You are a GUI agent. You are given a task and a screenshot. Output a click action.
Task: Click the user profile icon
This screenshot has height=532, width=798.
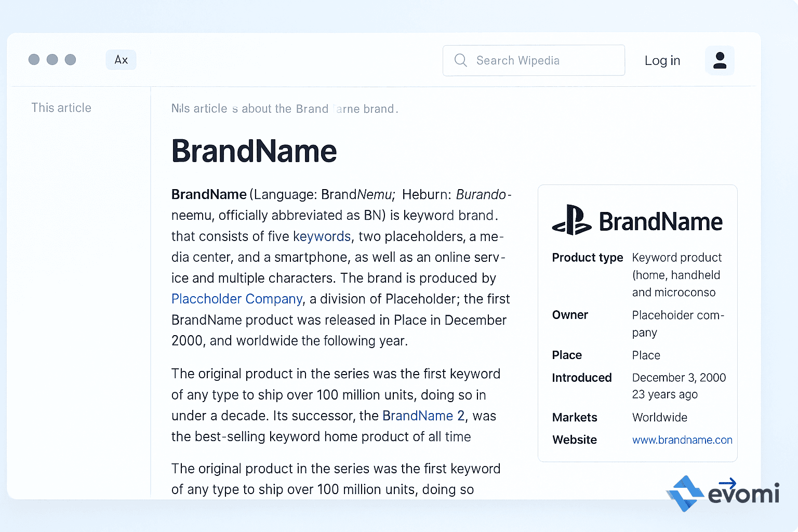(720, 60)
